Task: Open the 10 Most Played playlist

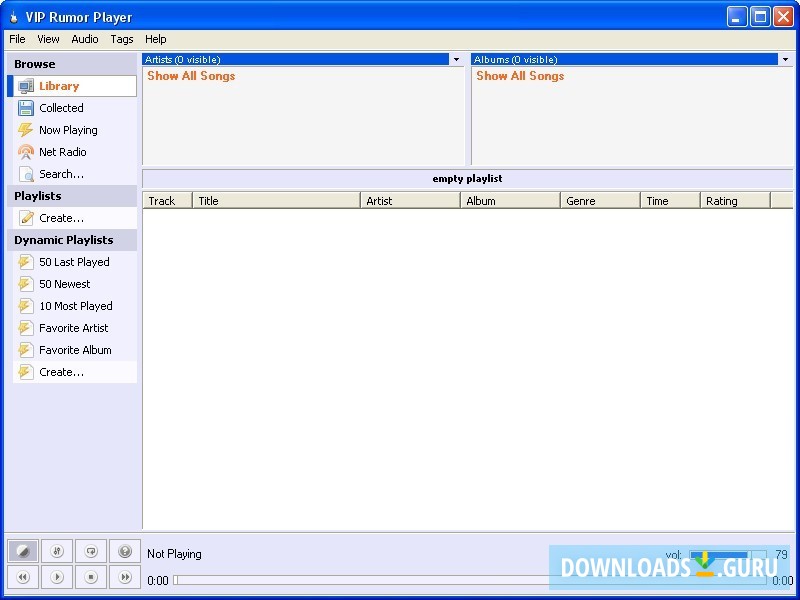Action: tap(74, 306)
